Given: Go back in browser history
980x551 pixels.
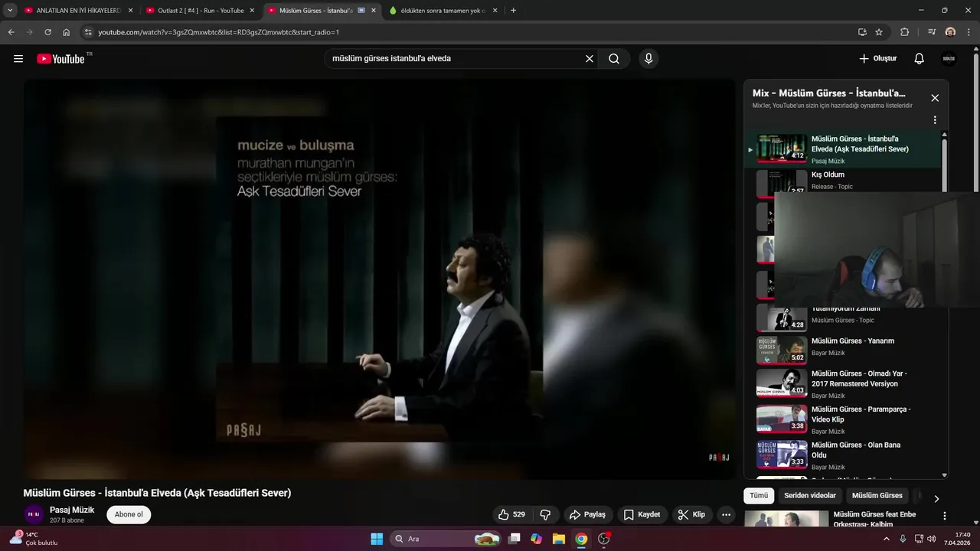Looking at the screenshot, I should coord(11,32).
